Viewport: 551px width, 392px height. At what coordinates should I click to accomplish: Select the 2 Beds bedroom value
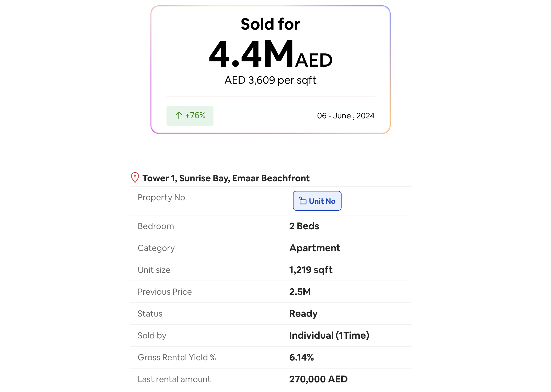pos(304,226)
